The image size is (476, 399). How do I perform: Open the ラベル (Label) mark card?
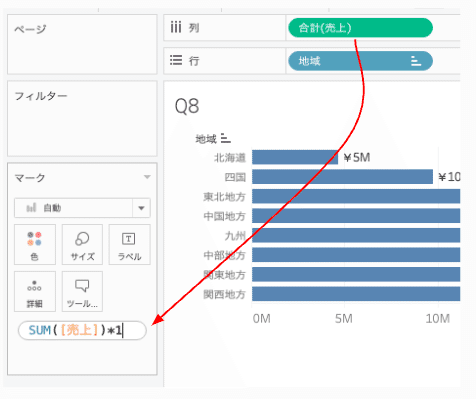coord(129,244)
